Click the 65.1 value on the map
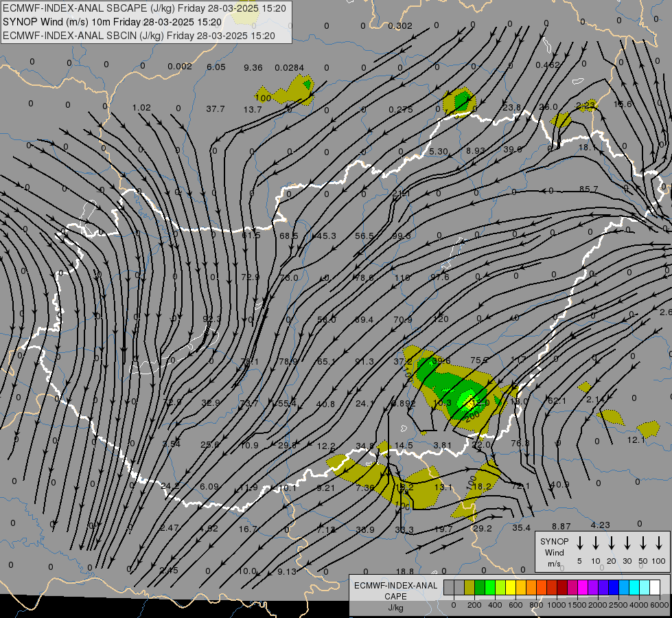 click(326, 362)
